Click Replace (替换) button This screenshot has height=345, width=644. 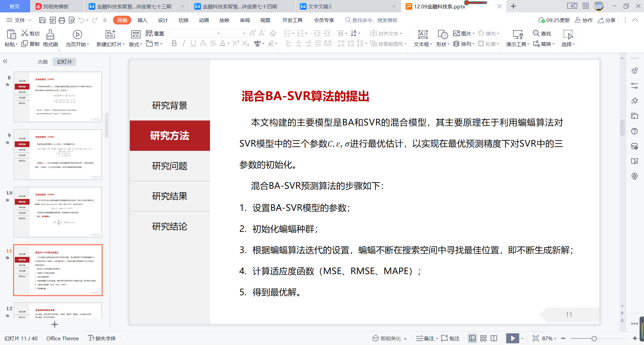(543, 44)
